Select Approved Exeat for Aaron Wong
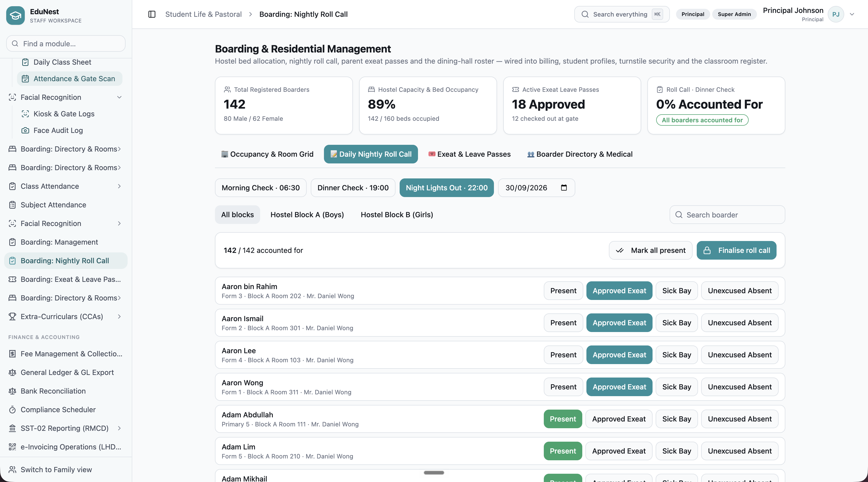868x482 pixels. tap(619, 387)
